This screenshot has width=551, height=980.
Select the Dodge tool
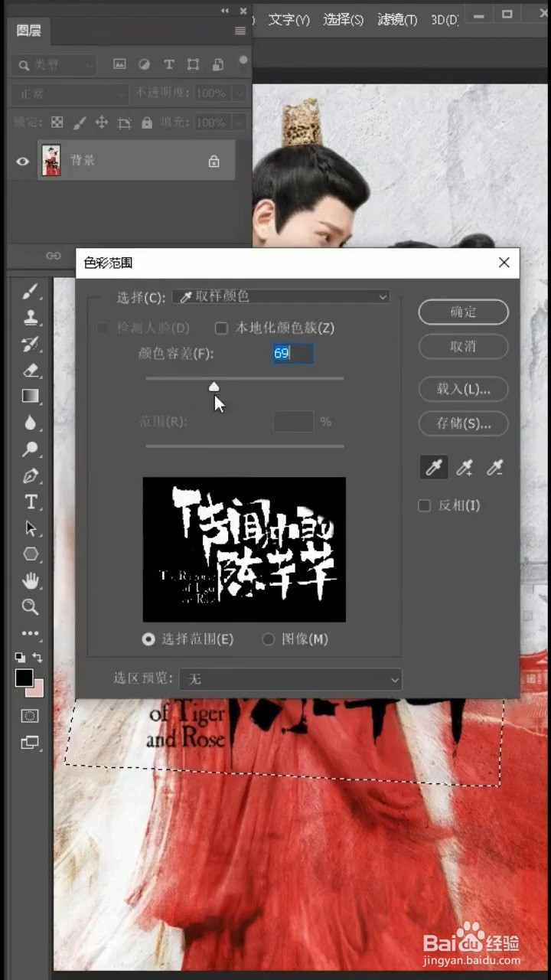(x=31, y=449)
